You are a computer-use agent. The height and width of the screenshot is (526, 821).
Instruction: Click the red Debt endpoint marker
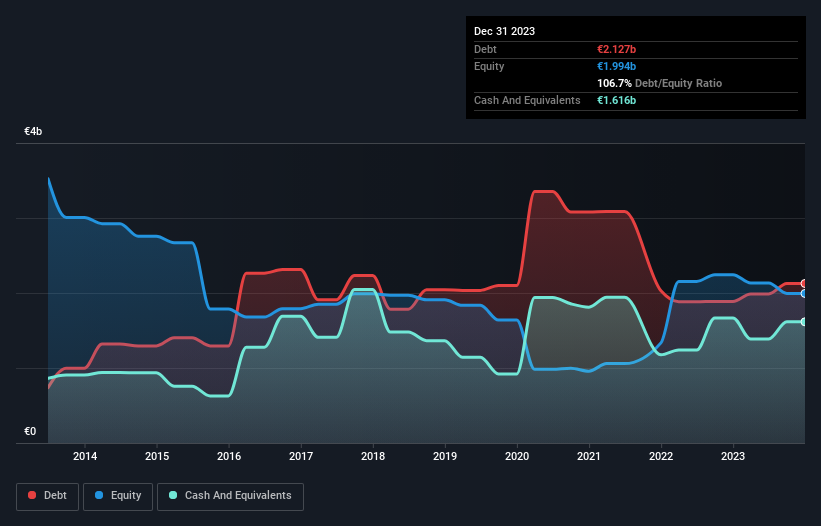(x=804, y=284)
